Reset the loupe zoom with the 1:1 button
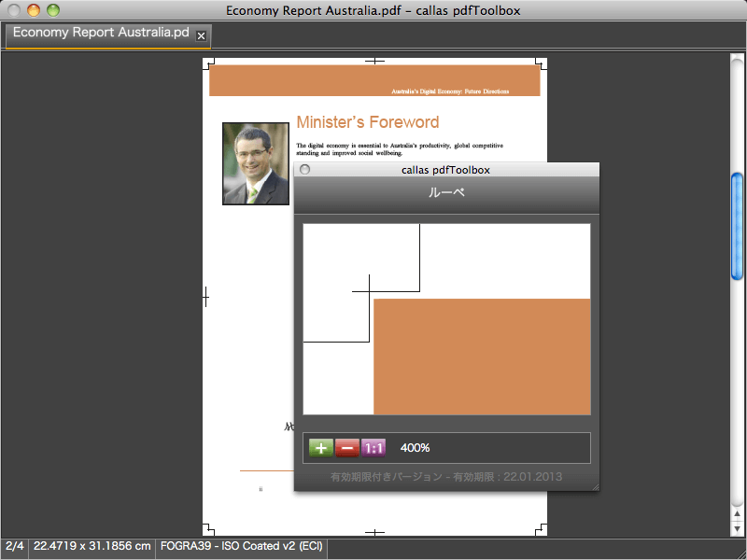This screenshot has height=560, width=747. pos(373,448)
